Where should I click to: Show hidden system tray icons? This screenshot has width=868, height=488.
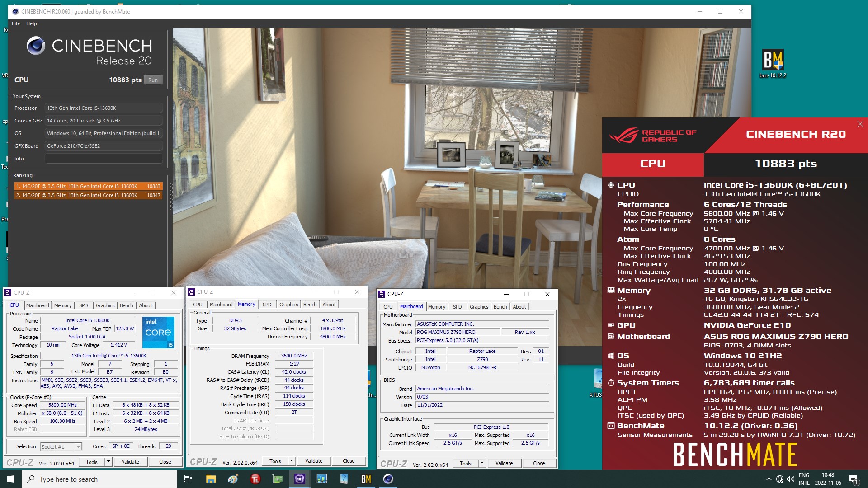click(769, 479)
